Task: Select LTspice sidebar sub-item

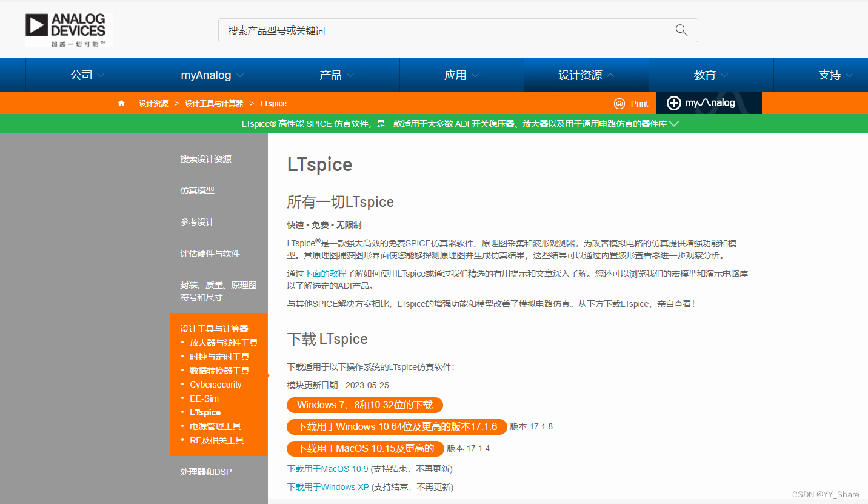Action: [205, 412]
